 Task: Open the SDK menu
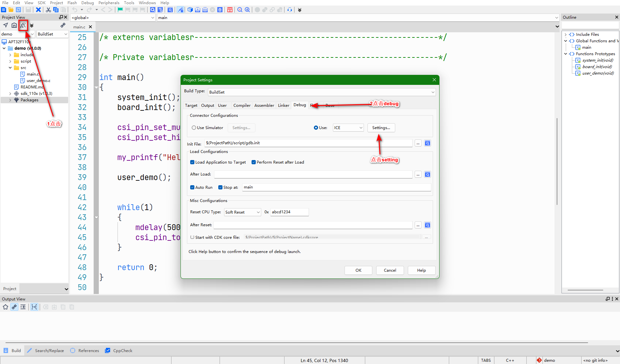click(x=42, y=3)
